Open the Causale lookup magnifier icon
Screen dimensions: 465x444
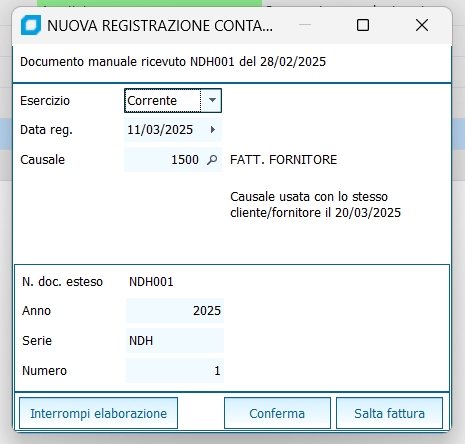coord(212,160)
